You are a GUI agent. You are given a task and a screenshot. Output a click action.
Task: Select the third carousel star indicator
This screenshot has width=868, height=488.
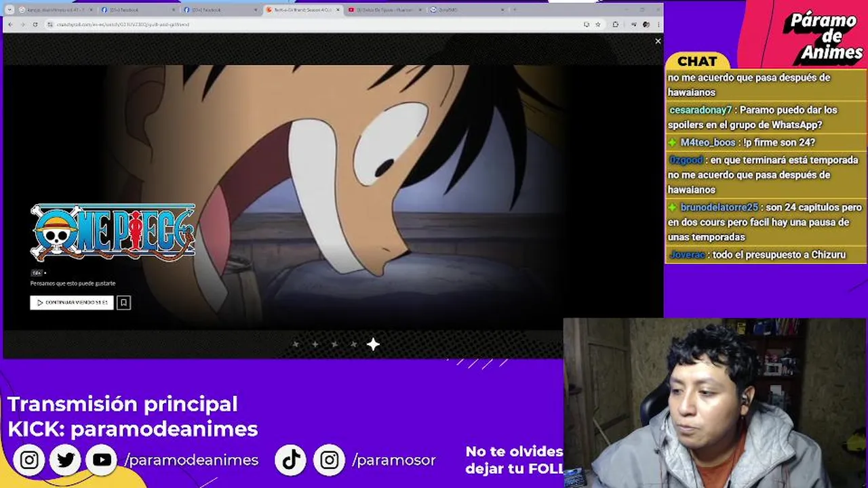(x=334, y=344)
